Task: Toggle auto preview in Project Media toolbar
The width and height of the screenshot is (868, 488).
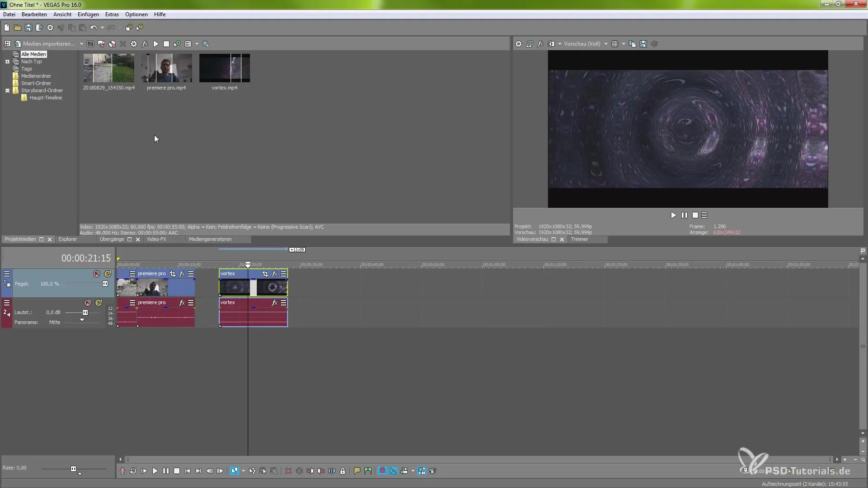Action: (177, 44)
